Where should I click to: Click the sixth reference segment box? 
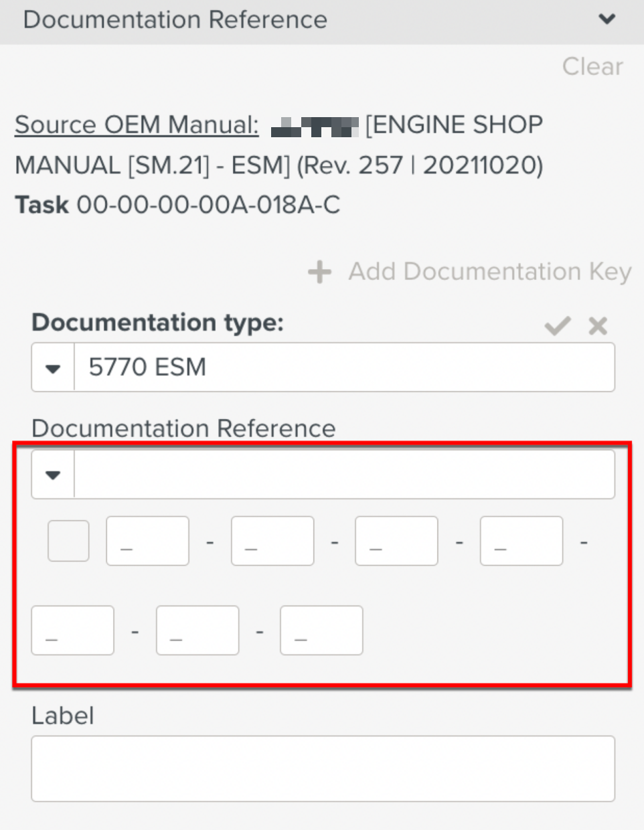tap(197, 631)
